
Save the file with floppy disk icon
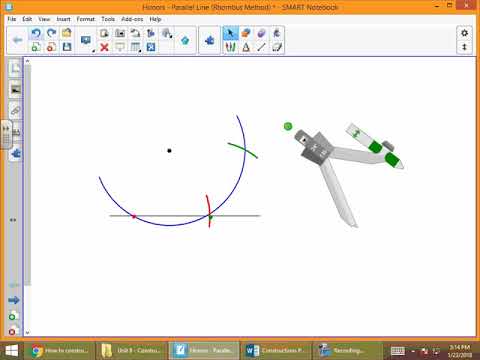pyautogui.click(x=67, y=47)
